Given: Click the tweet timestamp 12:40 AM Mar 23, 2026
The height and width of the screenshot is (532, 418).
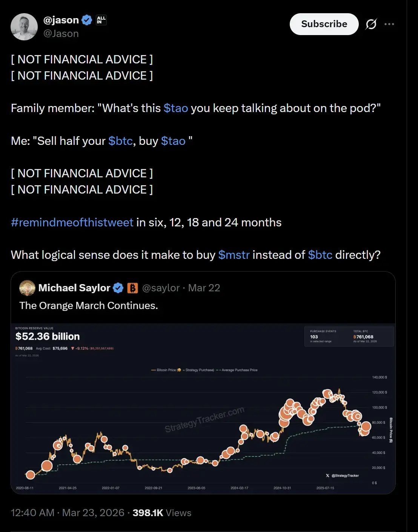Looking at the screenshot, I should [x=67, y=513].
